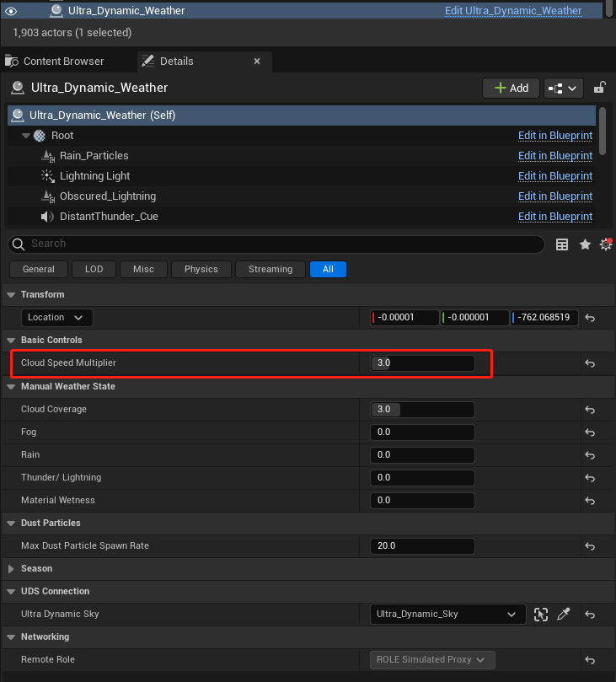Collapse the Manual Weather State section
Viewport: 616px width, 682px height.
(11, 387)
